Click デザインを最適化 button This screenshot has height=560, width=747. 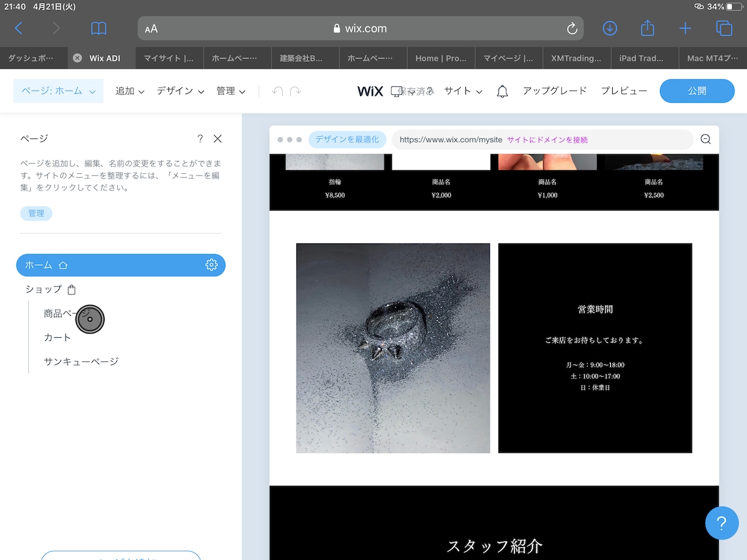pos(347,140)
